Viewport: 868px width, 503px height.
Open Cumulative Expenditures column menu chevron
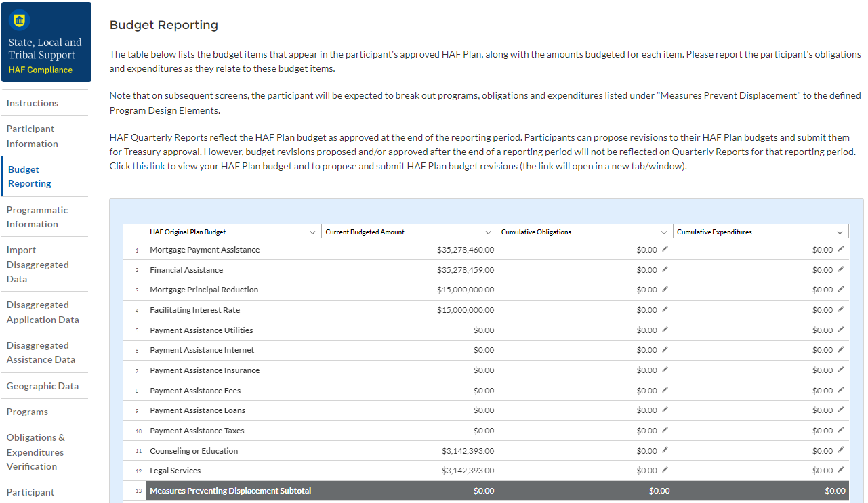(x=840, y=232)
